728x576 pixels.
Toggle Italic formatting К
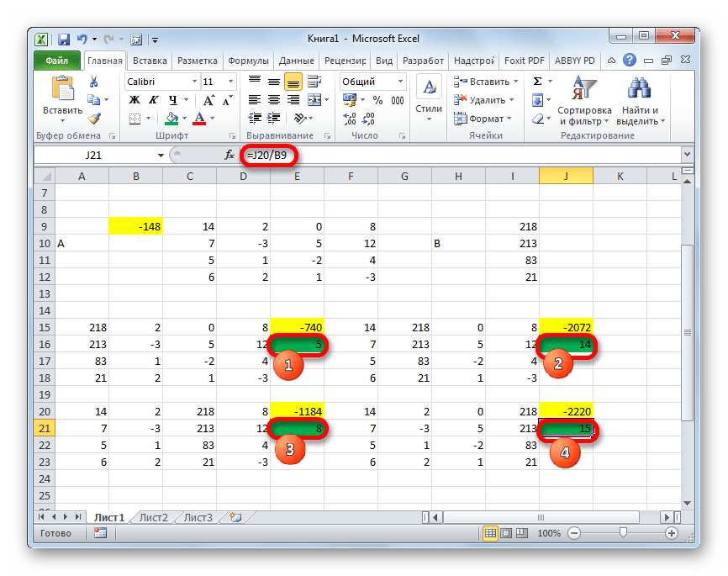[x=153, y=100]
